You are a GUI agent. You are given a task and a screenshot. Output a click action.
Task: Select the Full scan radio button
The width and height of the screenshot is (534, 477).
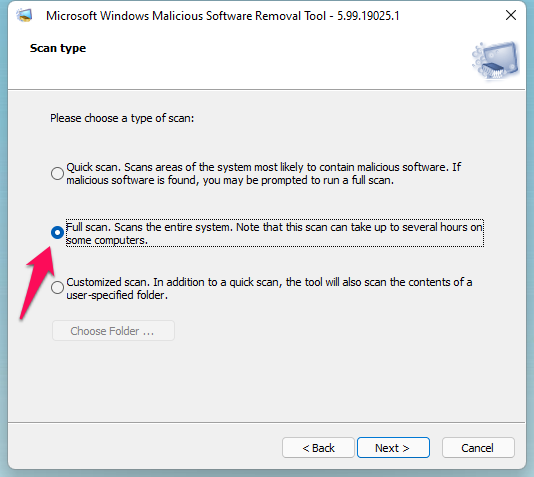pyautogui.click(x=57, y=233)
